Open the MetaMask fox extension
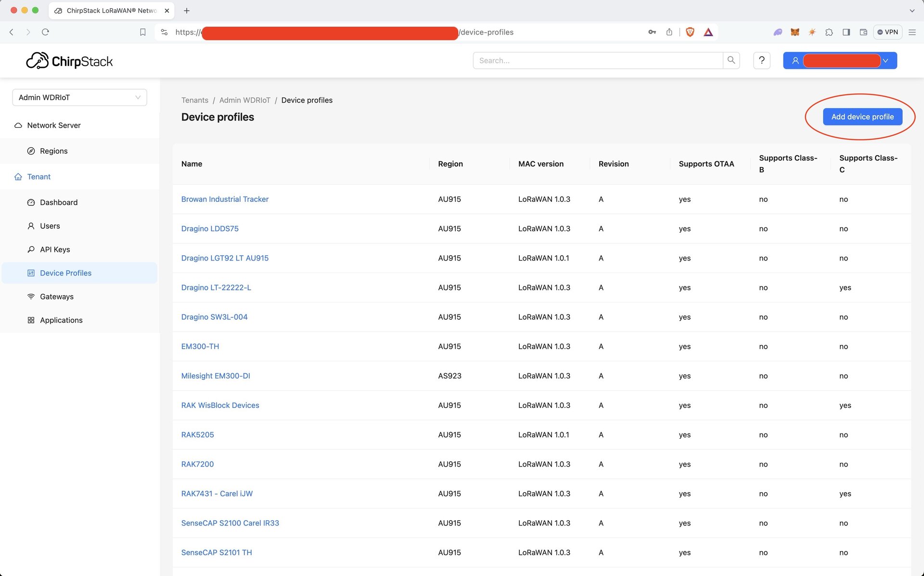Image resolution: width=924 pixels, height=576 pixels. [x=795, y=32]
